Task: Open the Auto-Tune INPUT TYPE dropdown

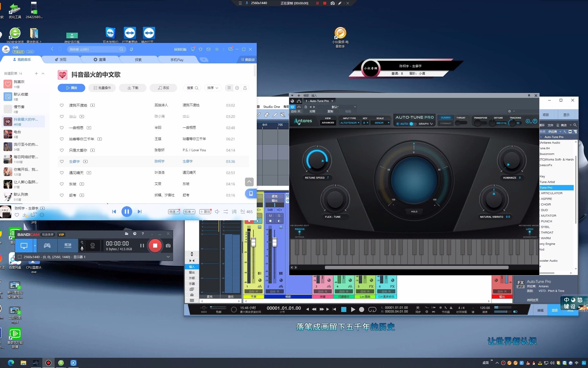Action: coord(350,123)
